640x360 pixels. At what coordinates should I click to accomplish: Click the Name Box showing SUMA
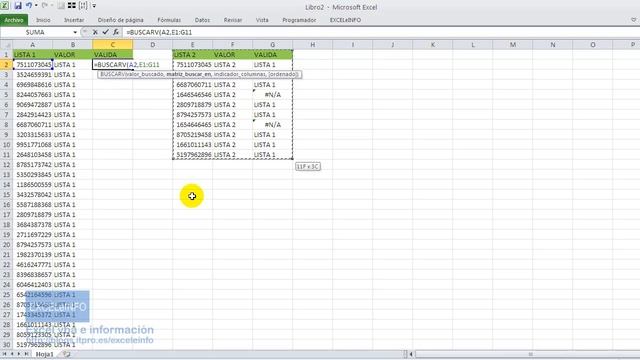(36, 32)
